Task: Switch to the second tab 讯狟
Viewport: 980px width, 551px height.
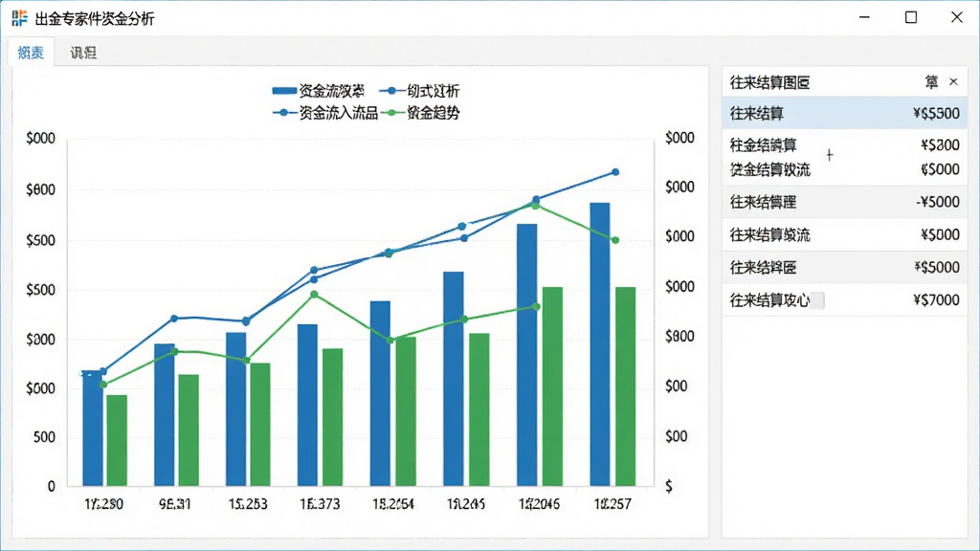Action: click(x=83, y=53)
